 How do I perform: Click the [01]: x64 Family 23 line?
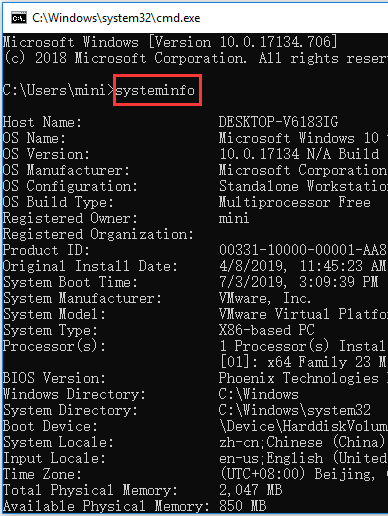[x=303, y=362]
